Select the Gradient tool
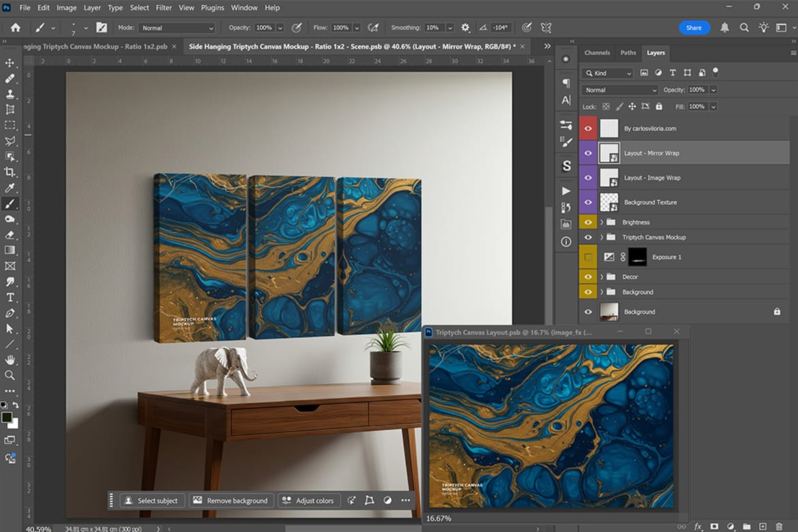 coord(10,250)
